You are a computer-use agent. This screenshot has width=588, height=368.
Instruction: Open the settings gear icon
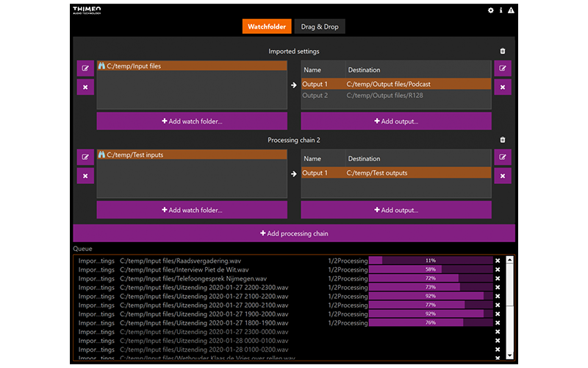(x=490, y=10)
